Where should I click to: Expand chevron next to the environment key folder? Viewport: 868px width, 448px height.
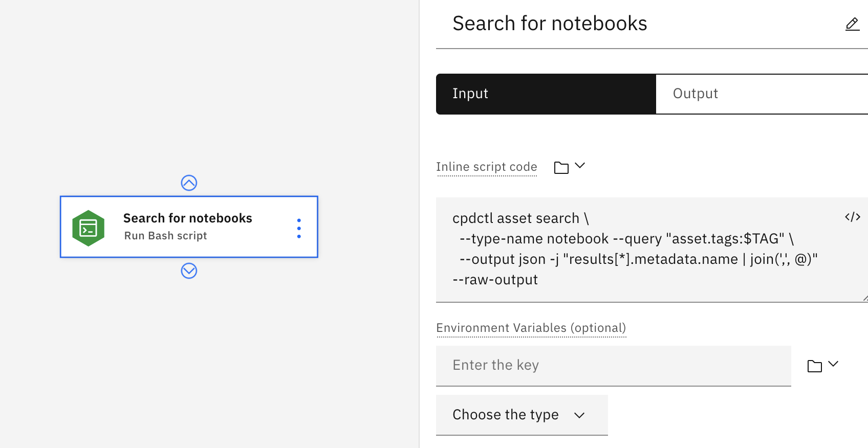click(x=833, y=364)
